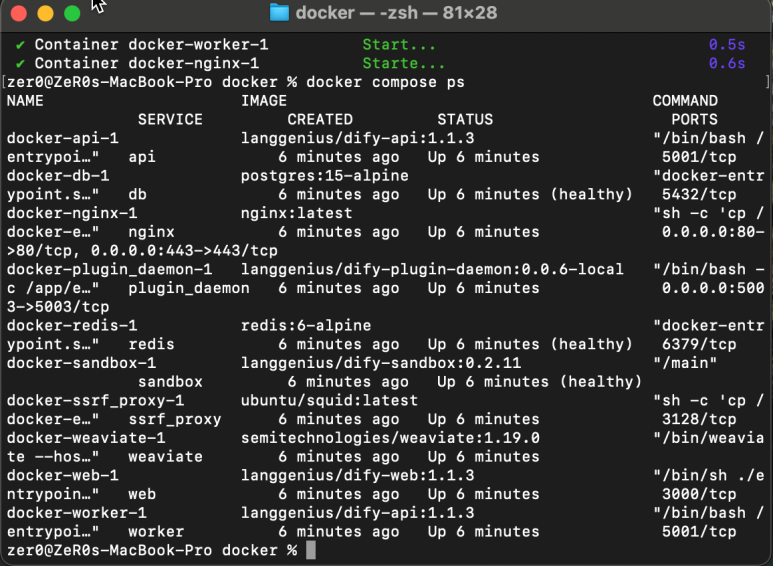Click container name 'docker-sandbox-1'

(81, 363)
